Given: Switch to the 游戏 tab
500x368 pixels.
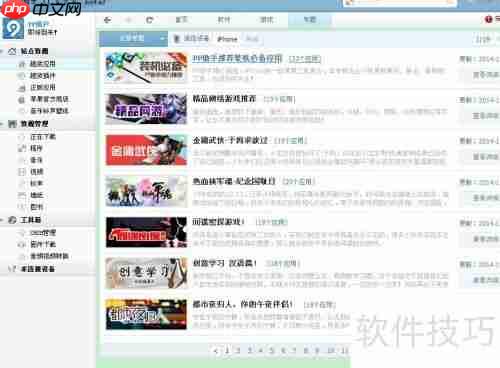Looking at the screenshot, I should [266, 20].
